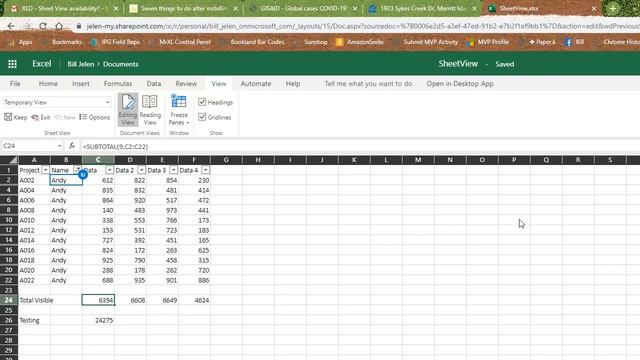This screenshot has width=640, height=360.
Task: Switch to the Seven things to do browser tab
Action: pos(183,8)
